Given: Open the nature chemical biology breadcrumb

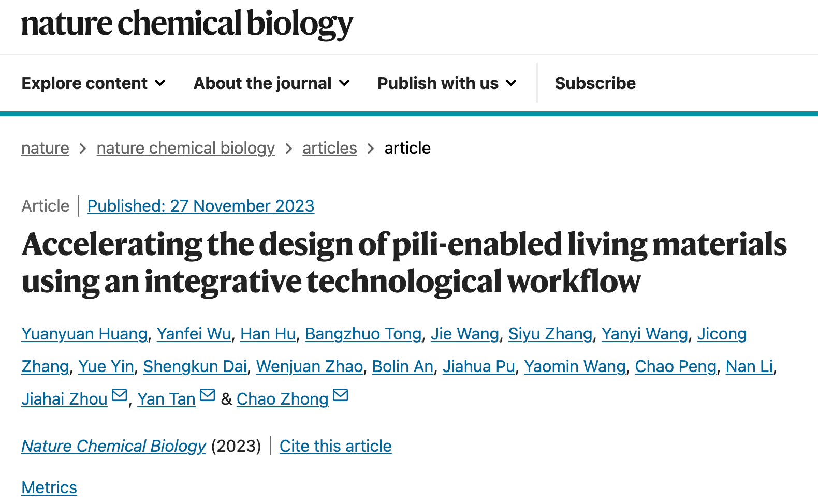Looking at the screenshot, I should [185, 149].
